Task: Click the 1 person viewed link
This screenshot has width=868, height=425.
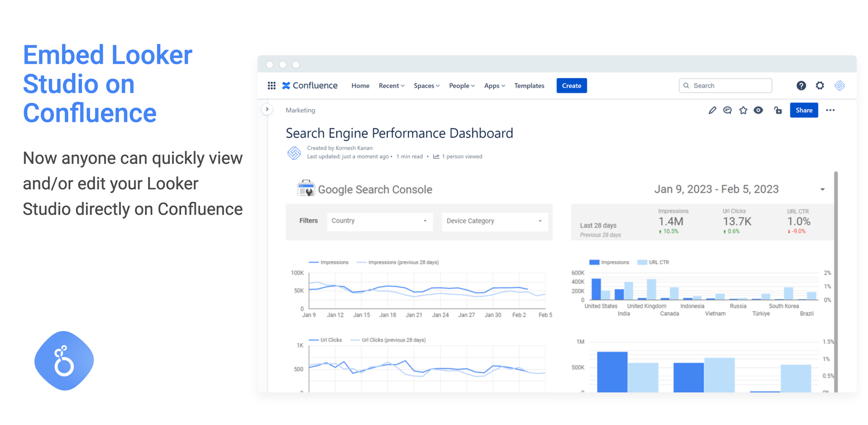Action: coord(461,157)
